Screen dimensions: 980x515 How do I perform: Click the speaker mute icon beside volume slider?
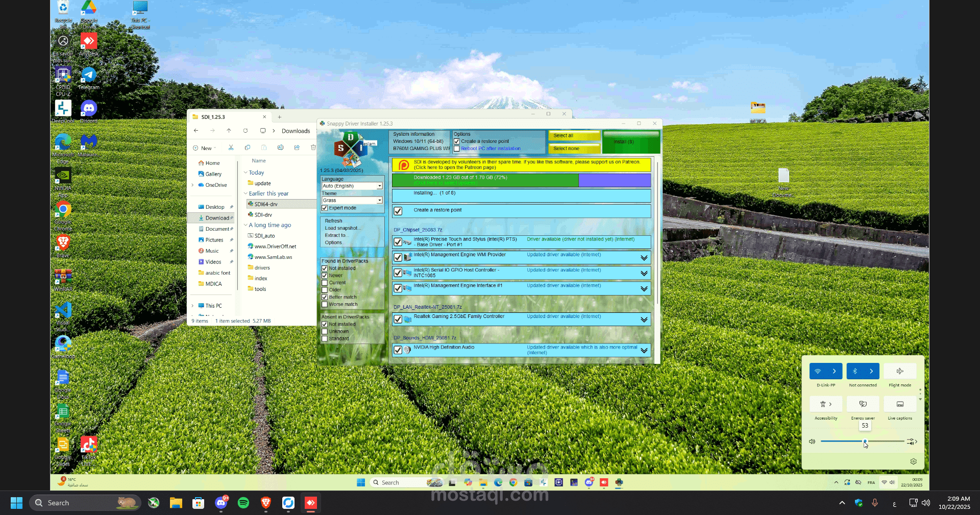(x=812, y=442)
